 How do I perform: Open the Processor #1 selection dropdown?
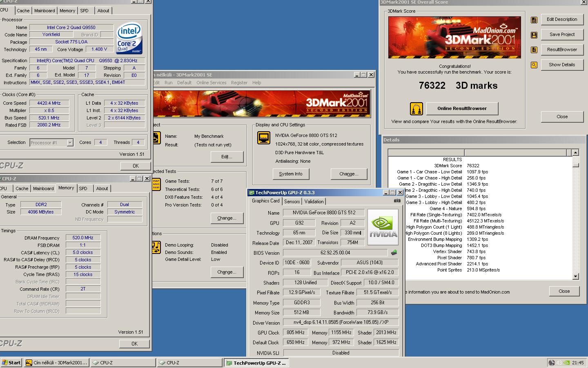click(x=70, y=143)
